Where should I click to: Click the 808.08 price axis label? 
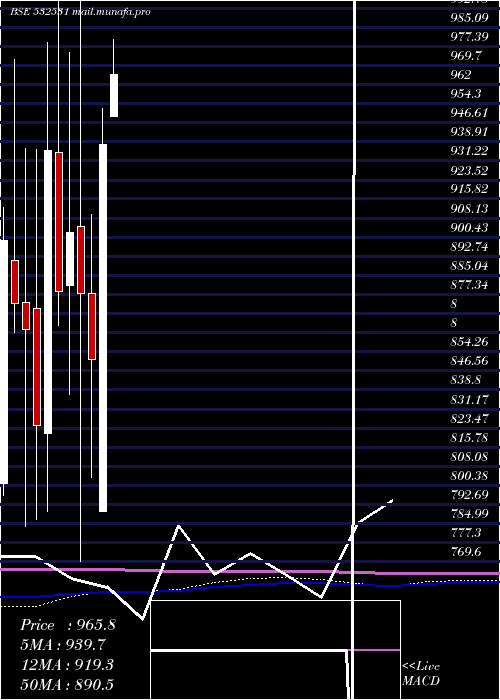pos(469,456)
